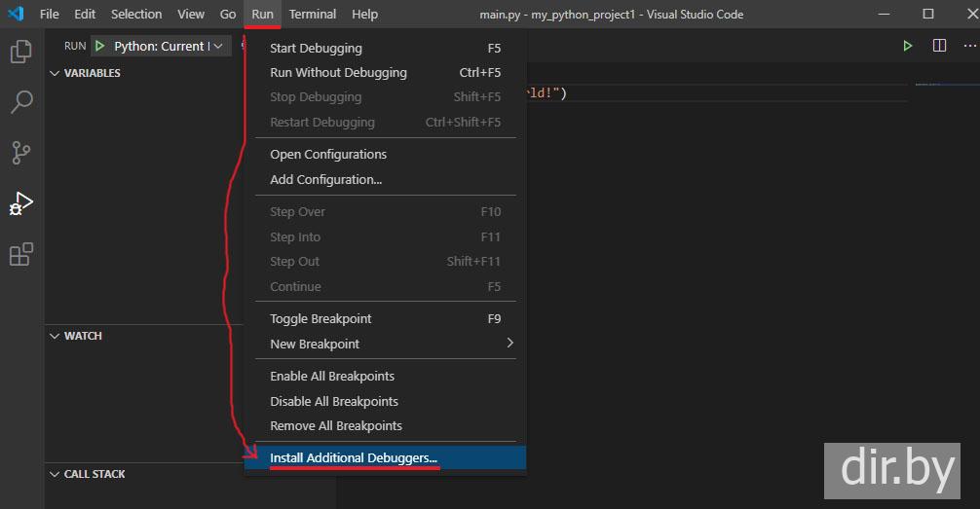Choose Install Additional Debuggers...
This screenshot has height=509, width=980.
[x=354, y=457]
